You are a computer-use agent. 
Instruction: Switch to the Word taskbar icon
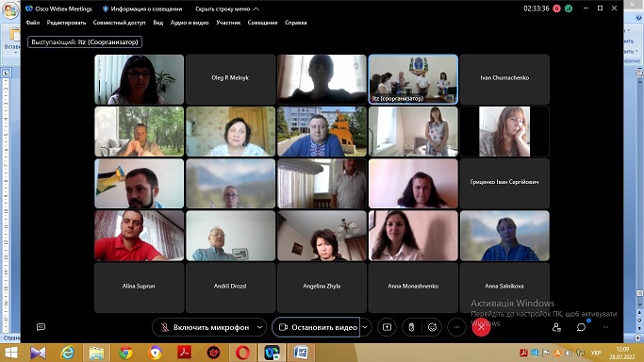tap(301, 353)
